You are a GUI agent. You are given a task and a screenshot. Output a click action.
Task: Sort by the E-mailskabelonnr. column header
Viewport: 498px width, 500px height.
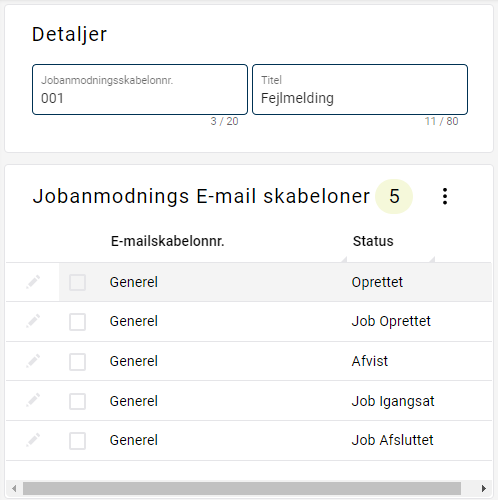pos(167,241)
